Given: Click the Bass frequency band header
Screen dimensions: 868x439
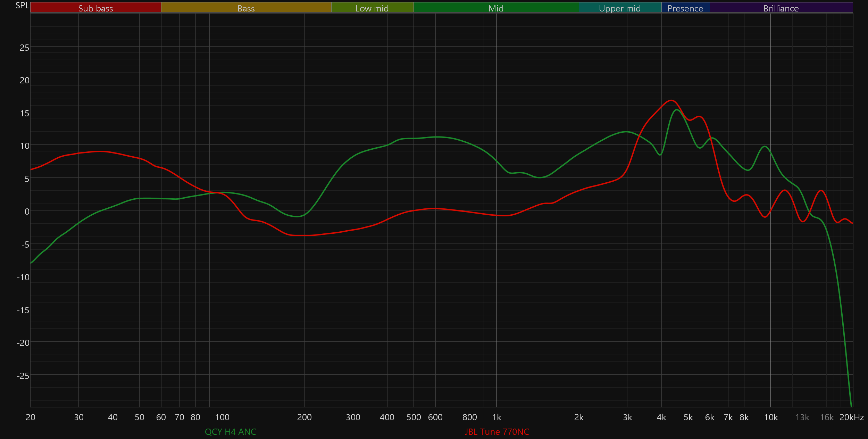Looking at the screenshot, I should (x=246, y=8).
